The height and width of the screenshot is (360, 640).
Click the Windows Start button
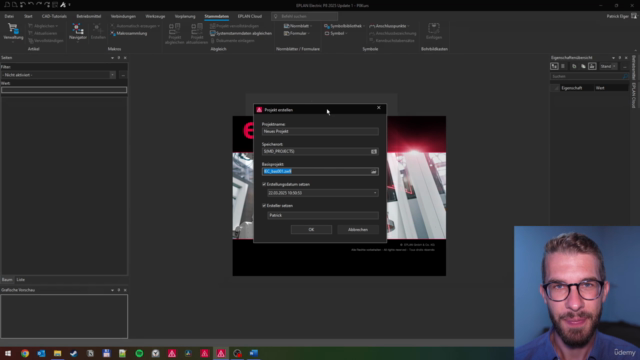pos(8,353)
